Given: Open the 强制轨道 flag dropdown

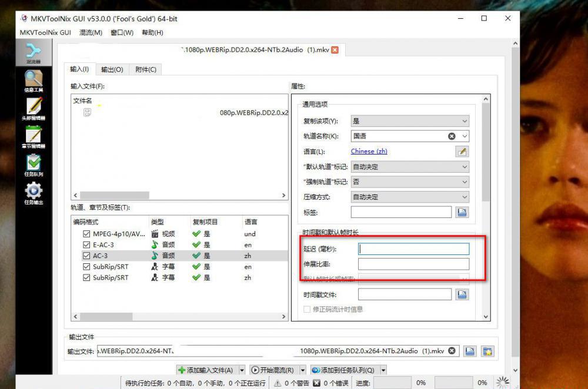Looking at the screenshot, I should 410,182.
